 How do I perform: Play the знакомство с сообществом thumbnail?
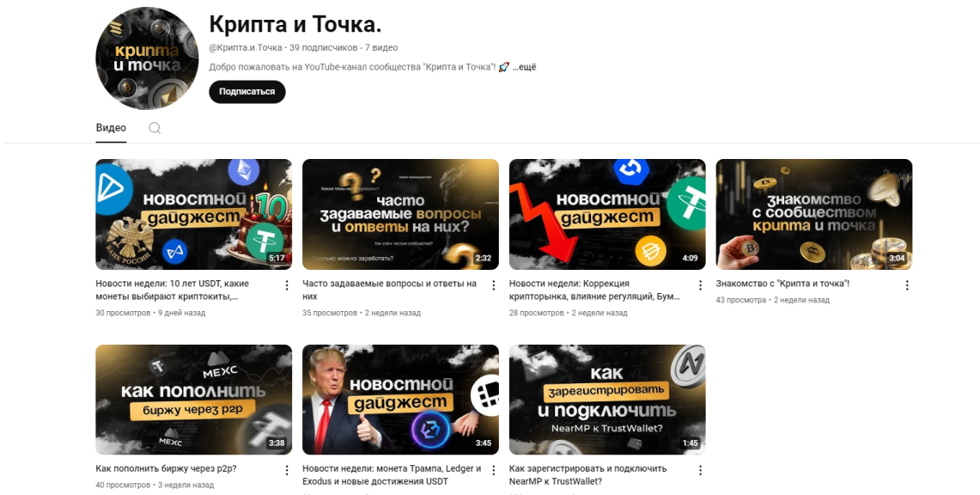814,214
